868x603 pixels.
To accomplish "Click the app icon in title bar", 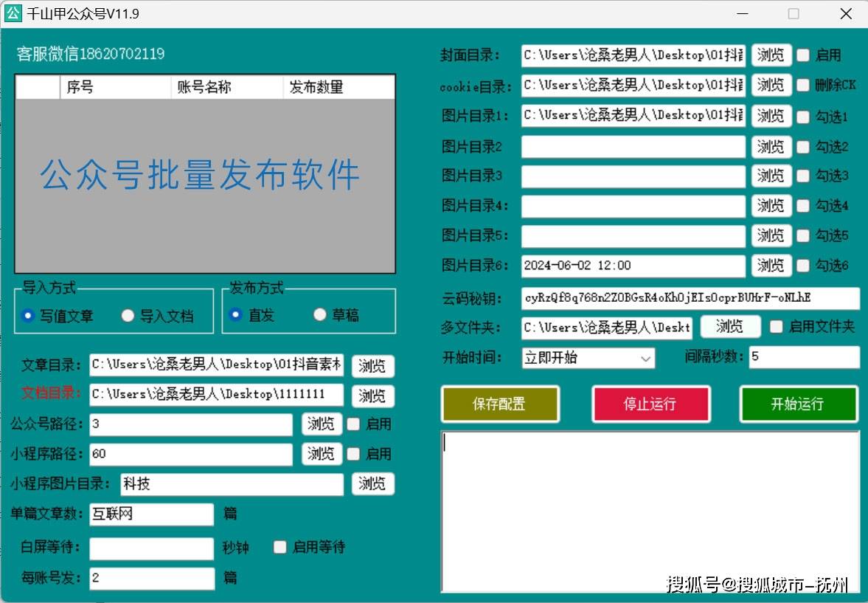I will tap(13, 13).
